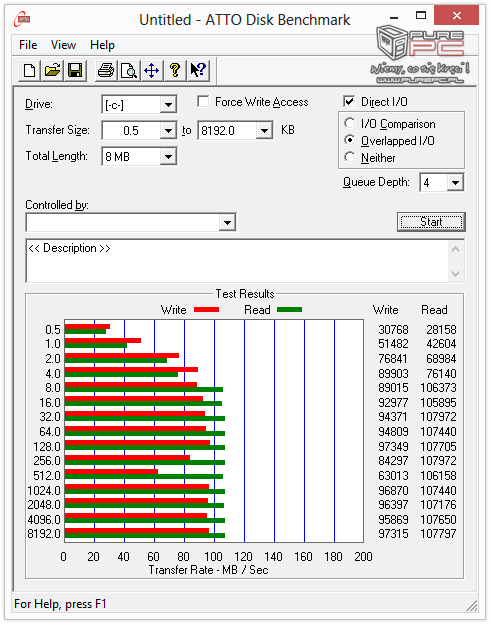
Task: Enable Force Write Access checkbox
Action: [x=203, y=101]
